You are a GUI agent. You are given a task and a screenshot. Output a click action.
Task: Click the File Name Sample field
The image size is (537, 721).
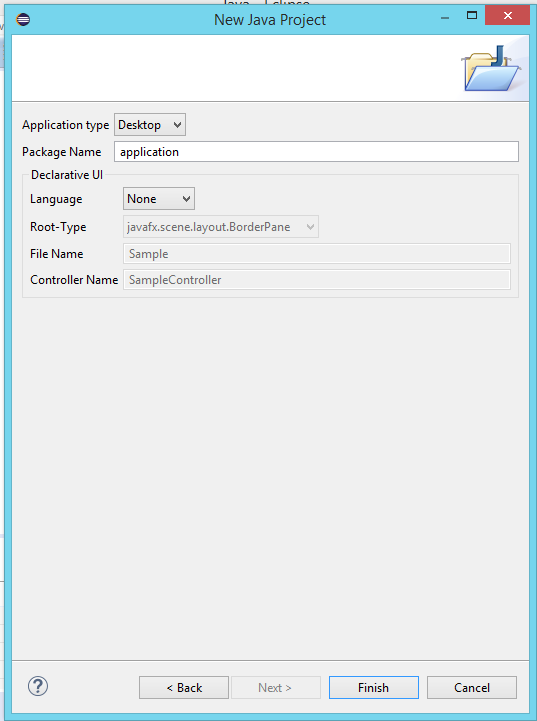tap(317, 254)
